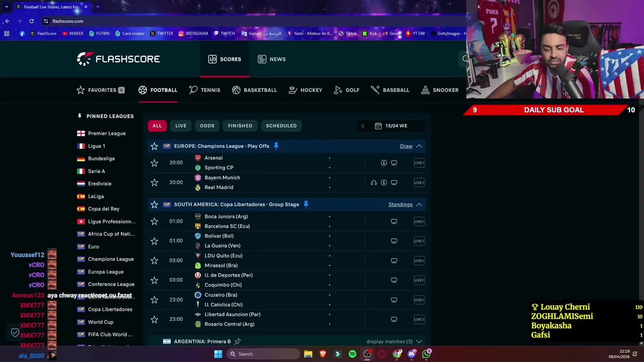
Task: Select Tennis sport menu
Action: click(x=205, y=90)
